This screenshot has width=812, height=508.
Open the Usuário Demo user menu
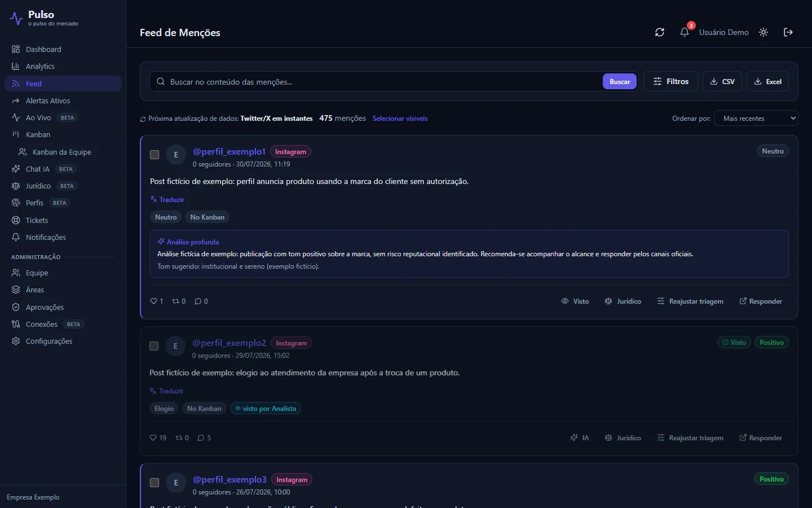pos(724,32)
